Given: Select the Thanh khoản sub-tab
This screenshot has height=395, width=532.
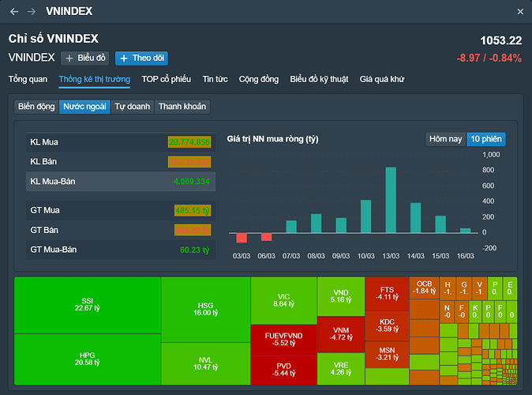Looking at the screenshot, I should [x=182, y=107].
